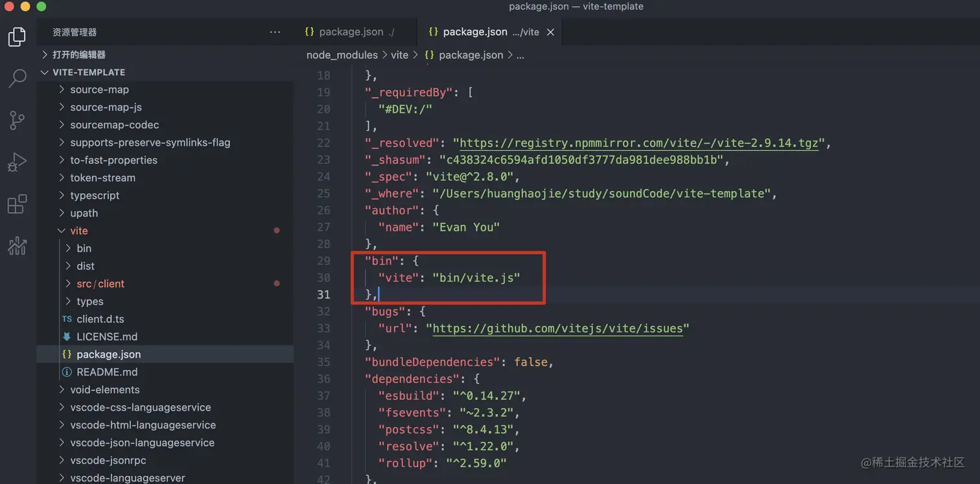Click the "Evan You" author name value
Viewport: 980px width, 484px height.
466,227
